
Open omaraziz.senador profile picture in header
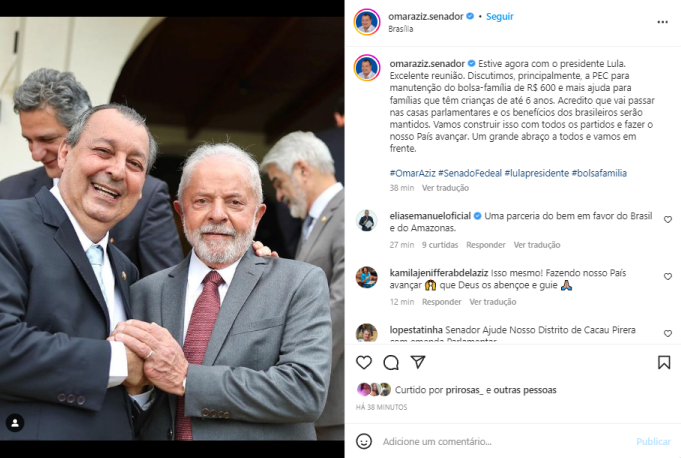point(367,22)
